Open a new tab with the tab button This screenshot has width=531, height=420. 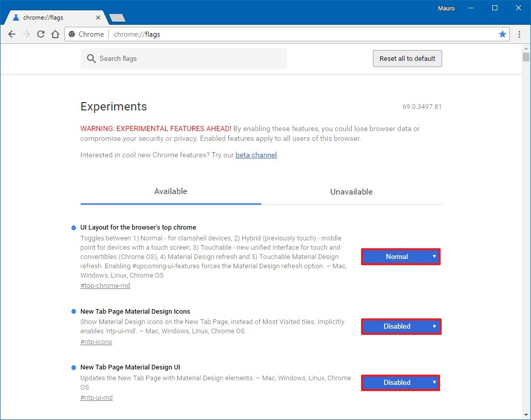pos(117,17)
